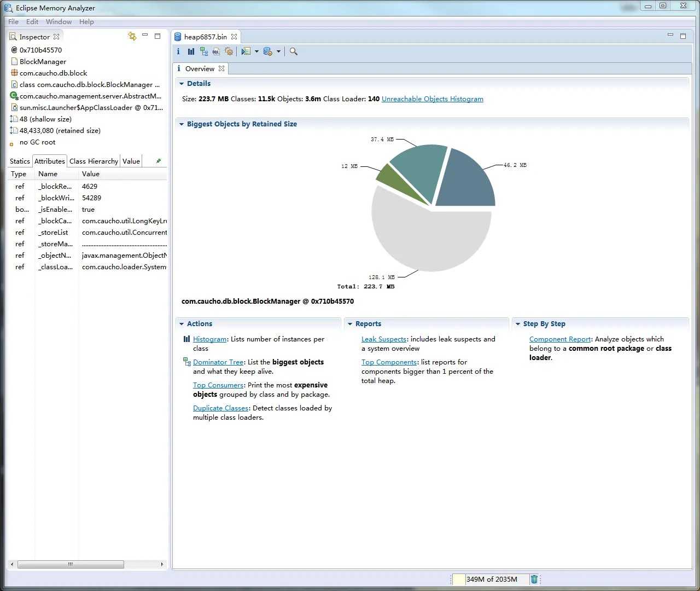Collapse the Actions section
700x591 pixels.
182,324
